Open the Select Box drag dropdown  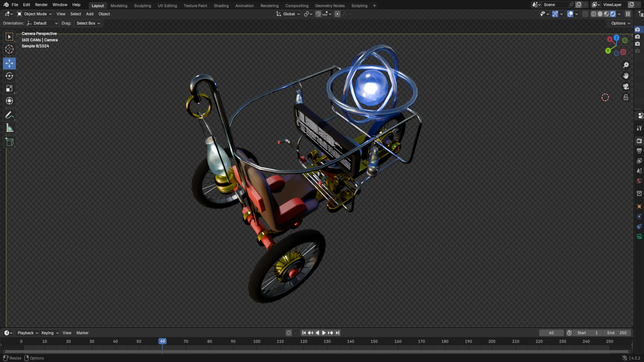pos(88,23)
